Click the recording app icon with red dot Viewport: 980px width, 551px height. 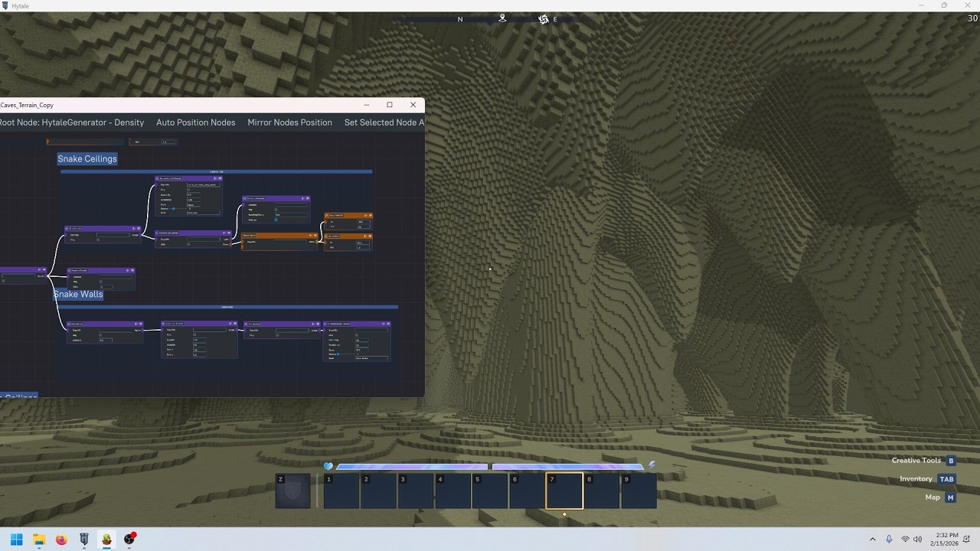[129, 539]
